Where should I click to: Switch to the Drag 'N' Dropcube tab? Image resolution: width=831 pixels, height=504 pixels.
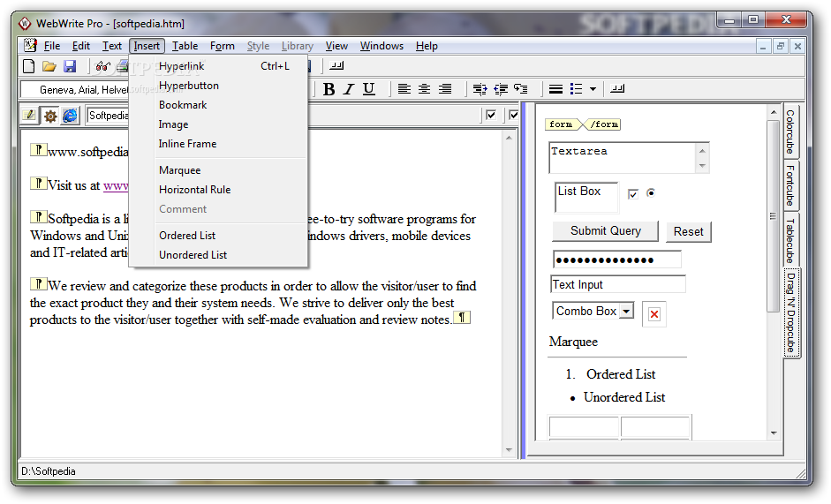[x=791, y=312]
